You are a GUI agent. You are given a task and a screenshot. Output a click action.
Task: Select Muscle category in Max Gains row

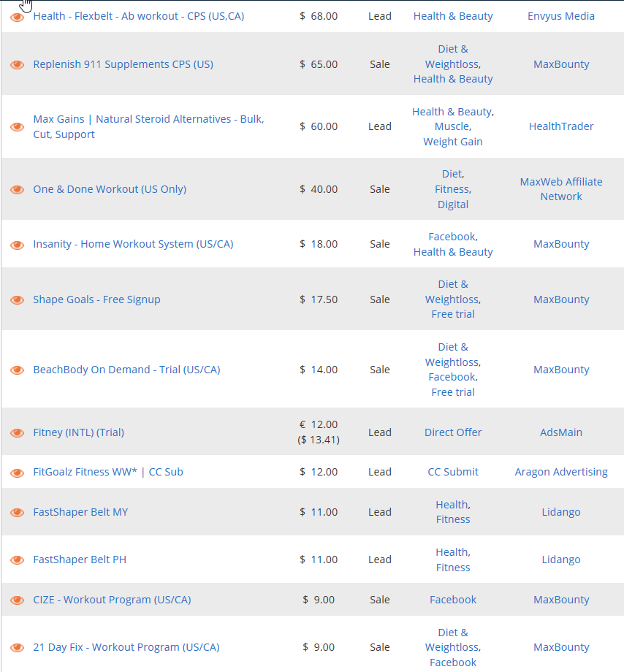point(452,126)
